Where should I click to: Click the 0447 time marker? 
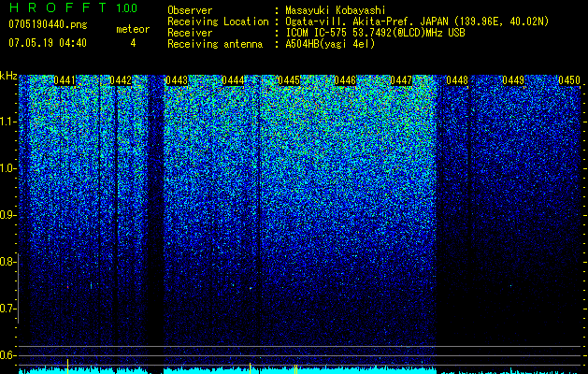pos(401,80)
